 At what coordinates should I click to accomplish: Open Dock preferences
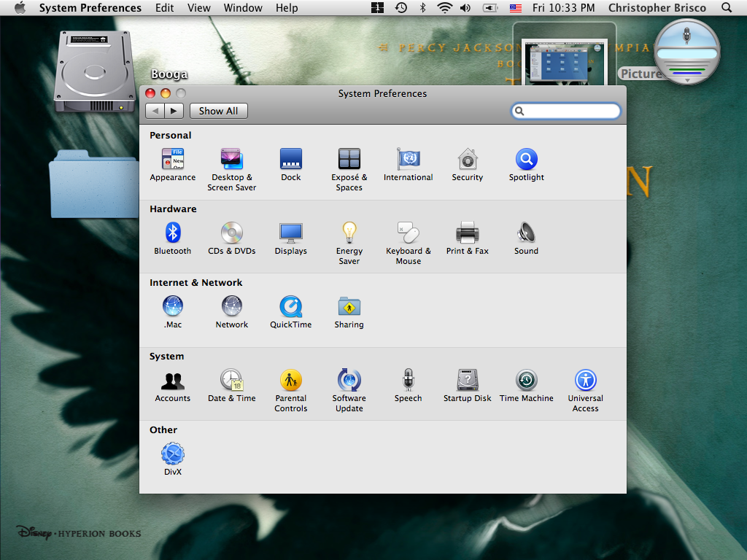[x=290, y=159]
